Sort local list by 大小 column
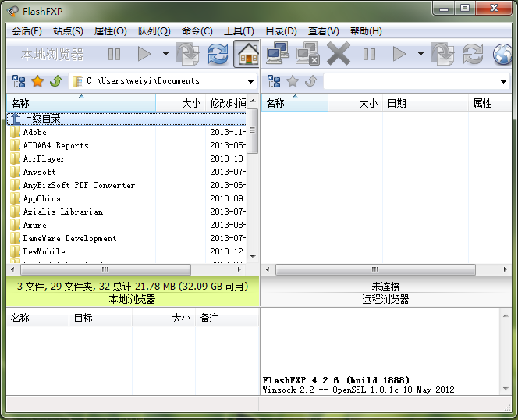This screenshot has width=518, height=420. (181, 103)
